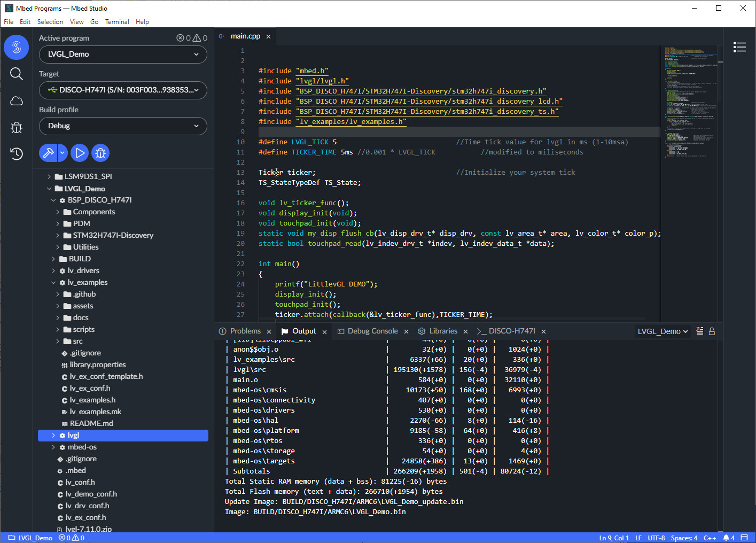
Task: Open lv_ex_conf_template.h file
Action: (x=106, y=376)
